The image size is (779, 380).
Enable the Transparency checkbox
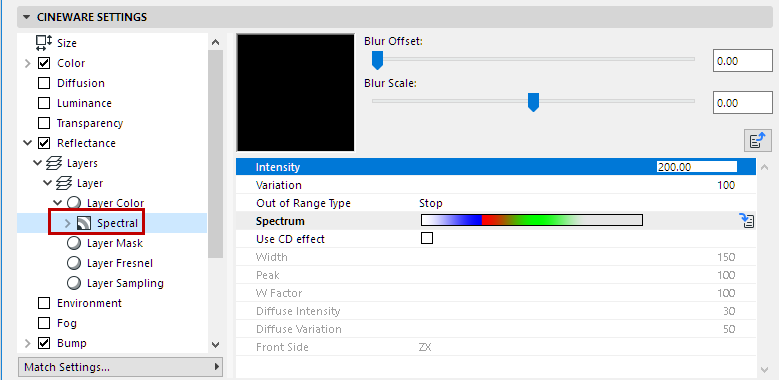(x=44, y=123)
